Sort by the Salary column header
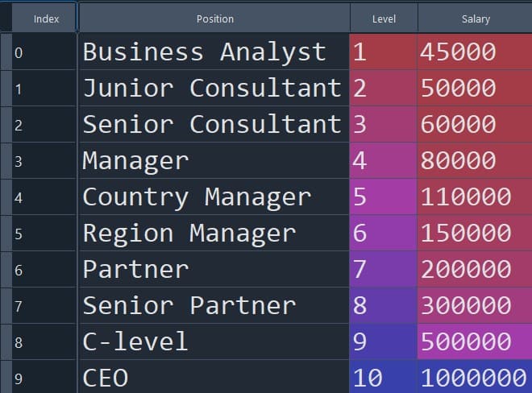Viewport: 532px width, 393px height. point(475,19)
